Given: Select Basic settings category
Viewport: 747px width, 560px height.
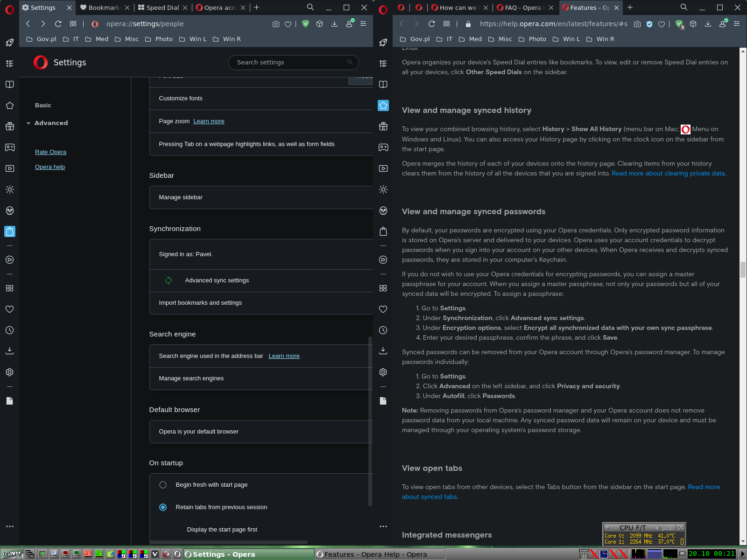Looking at the screenshot, I should (x=43, y=105).
